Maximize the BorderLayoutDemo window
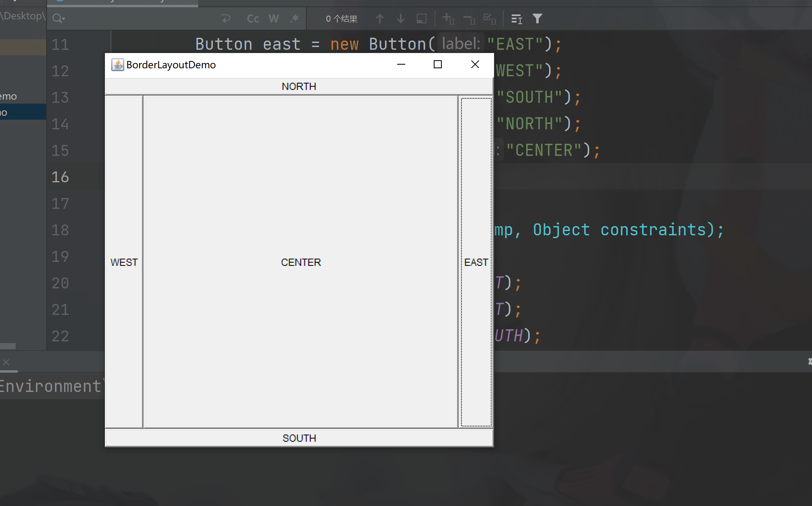 click(x=438, y=64)
